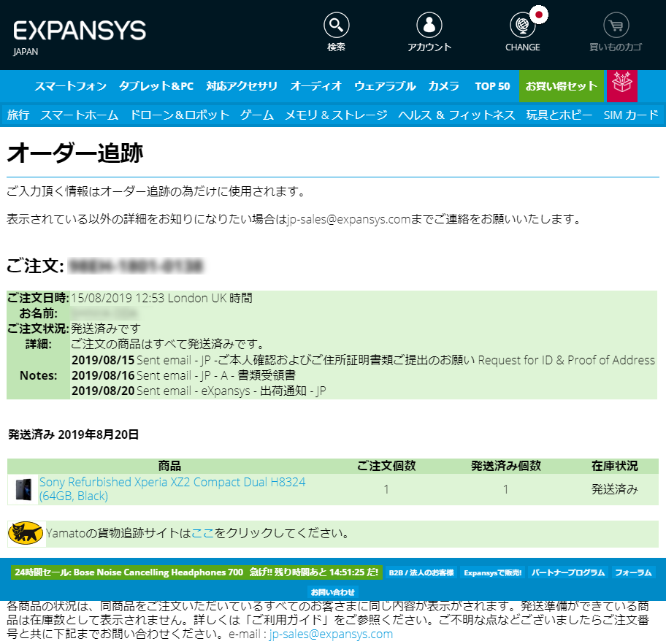The width and height of the screenshot is (666, 644).
Task: Go to ヘルス & フィットネス sub-category
Action: (x=456, y=115)
